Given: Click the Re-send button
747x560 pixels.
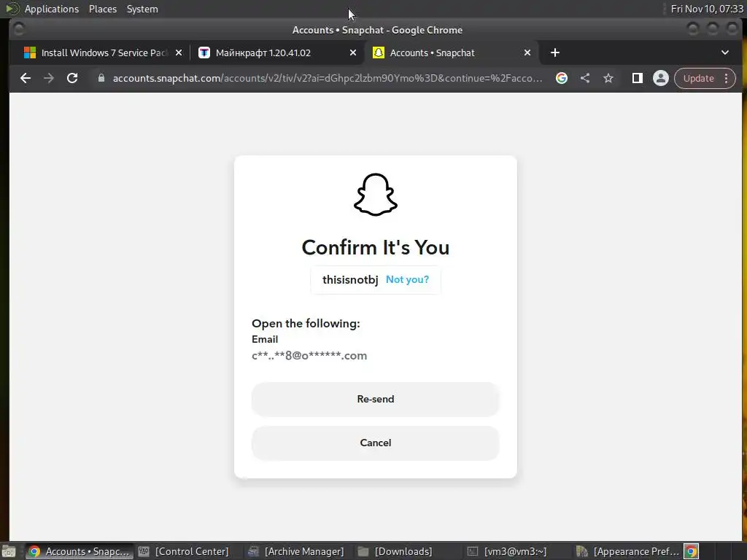Looking at the screenshot, I should pyautogui.click(x=376, y=399).
